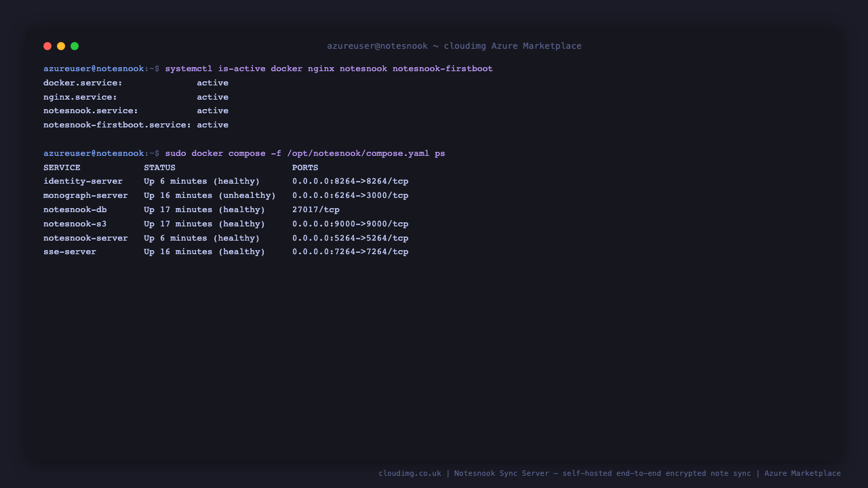Select the 'notesnook.service:' line label
Screen dimensions: 868x488
91,111
